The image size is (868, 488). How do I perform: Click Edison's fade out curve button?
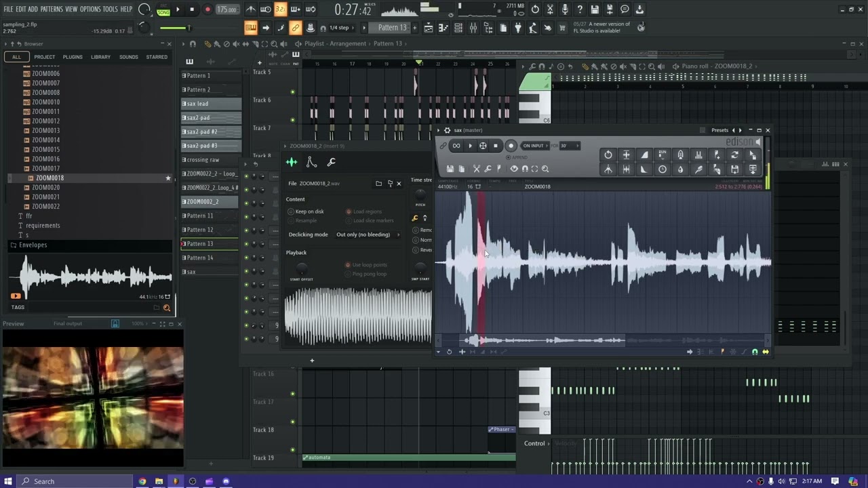click(644, 169)
